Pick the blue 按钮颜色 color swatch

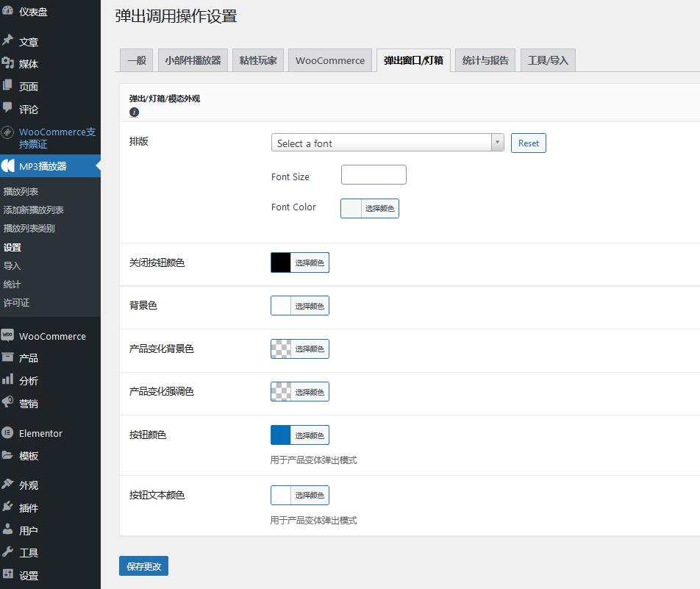[x=281, y=435]
